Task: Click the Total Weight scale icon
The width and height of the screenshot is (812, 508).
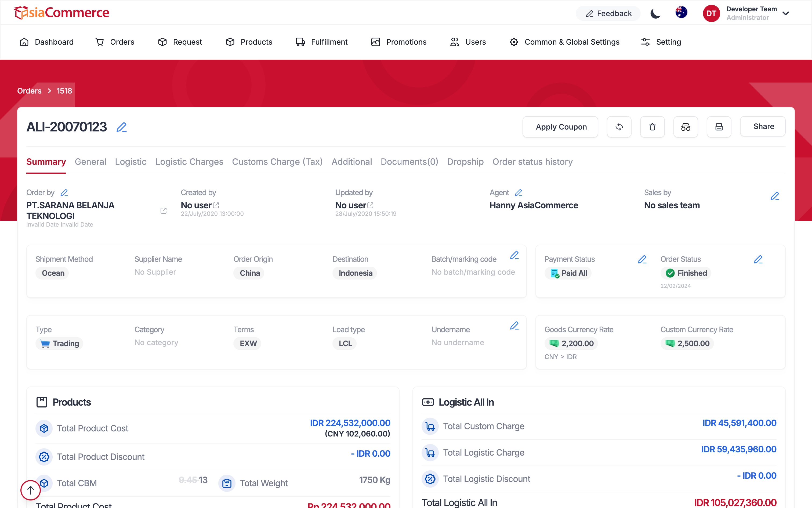Action: pos(227,483)
